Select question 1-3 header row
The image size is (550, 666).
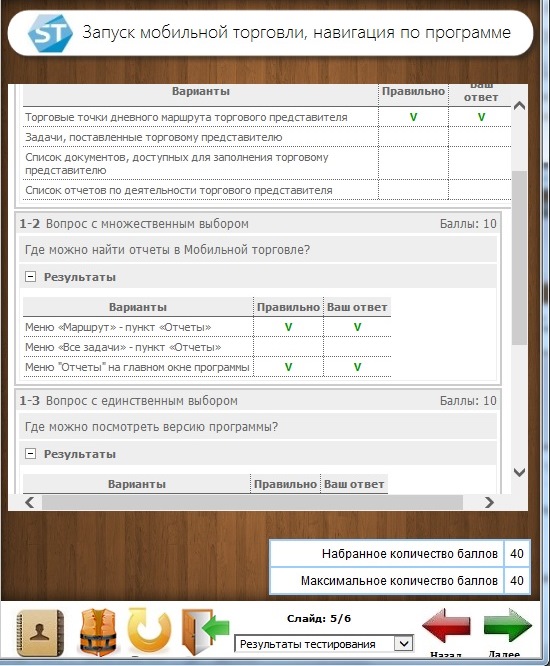[258, 401]
